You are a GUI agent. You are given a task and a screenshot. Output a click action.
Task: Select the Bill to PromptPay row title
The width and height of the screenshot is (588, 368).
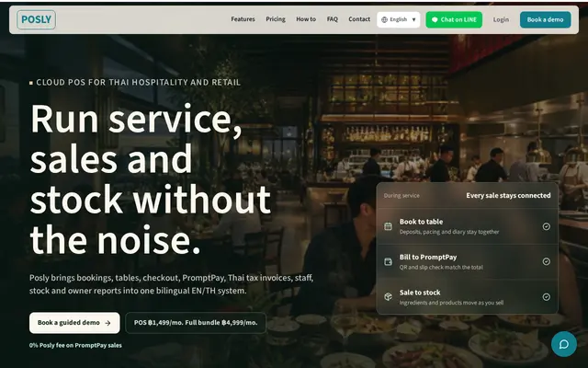[x=428, y=258]
